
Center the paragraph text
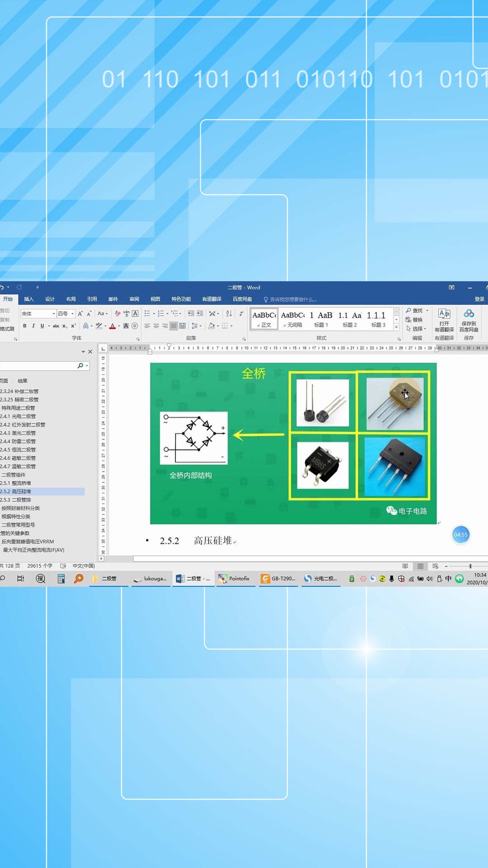pyautogui.click(x=156, y=326)
